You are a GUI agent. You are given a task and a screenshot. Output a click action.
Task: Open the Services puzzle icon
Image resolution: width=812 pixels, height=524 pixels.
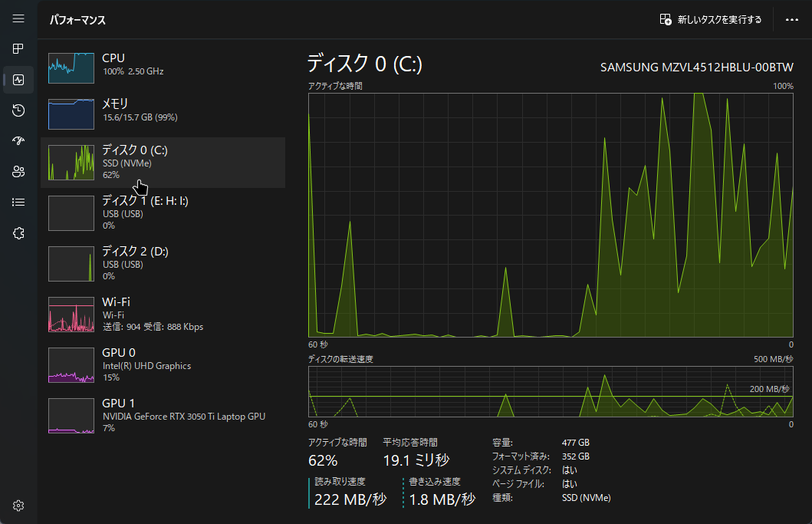(x=18, y=233)
